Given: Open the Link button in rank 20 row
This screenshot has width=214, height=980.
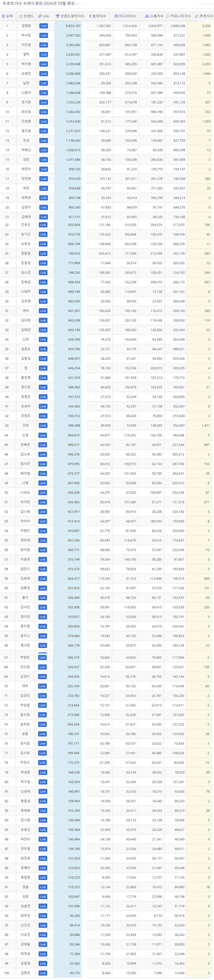Looking at the screenshot, I should [44, 208].
